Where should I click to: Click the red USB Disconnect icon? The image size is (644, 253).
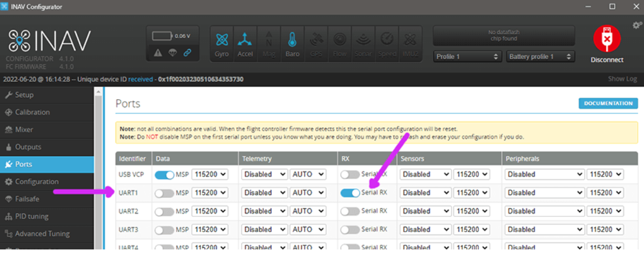607,39
